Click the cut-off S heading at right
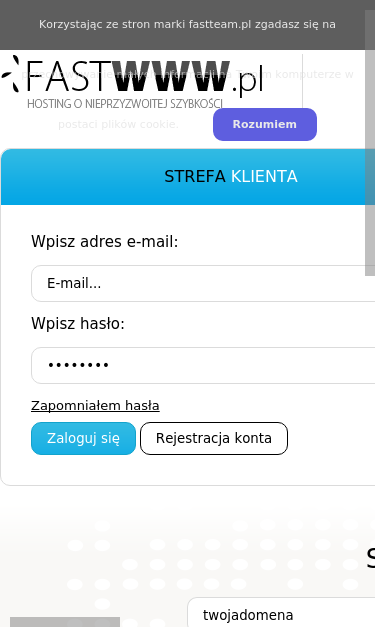The height and width of the screenshot is (627, 375). point(371,558)
